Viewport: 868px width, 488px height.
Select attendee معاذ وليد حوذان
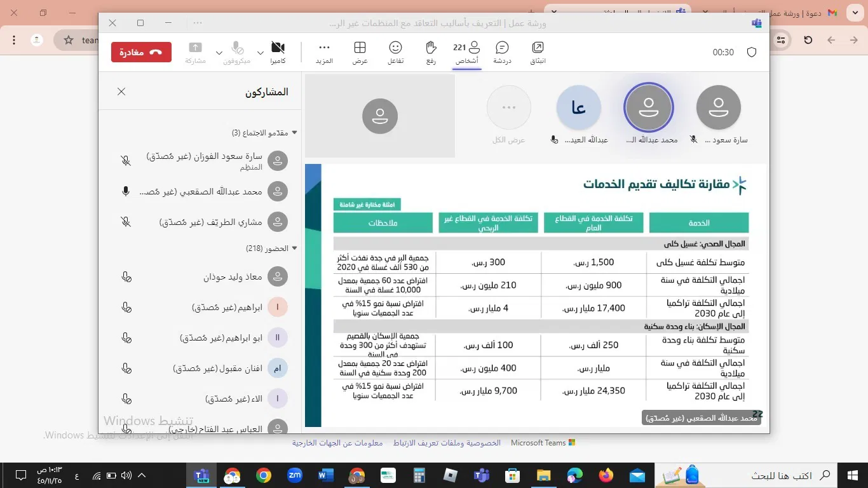click(200, 276)
